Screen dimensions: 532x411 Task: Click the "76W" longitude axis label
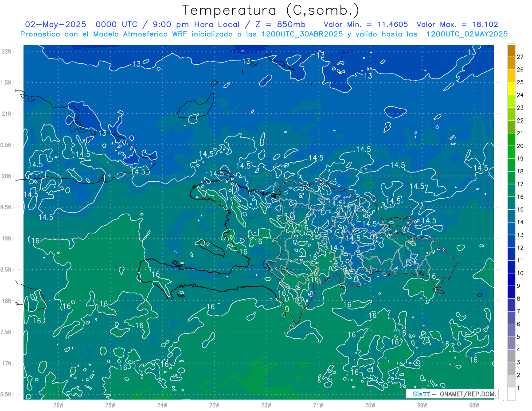click(x=58, y=405)
